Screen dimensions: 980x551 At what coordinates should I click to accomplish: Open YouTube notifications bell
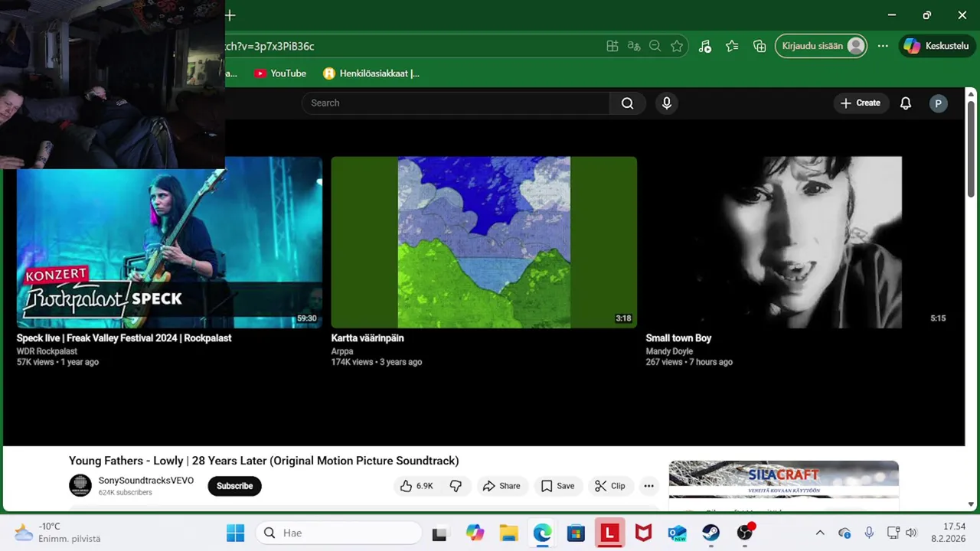pos(906,103)
